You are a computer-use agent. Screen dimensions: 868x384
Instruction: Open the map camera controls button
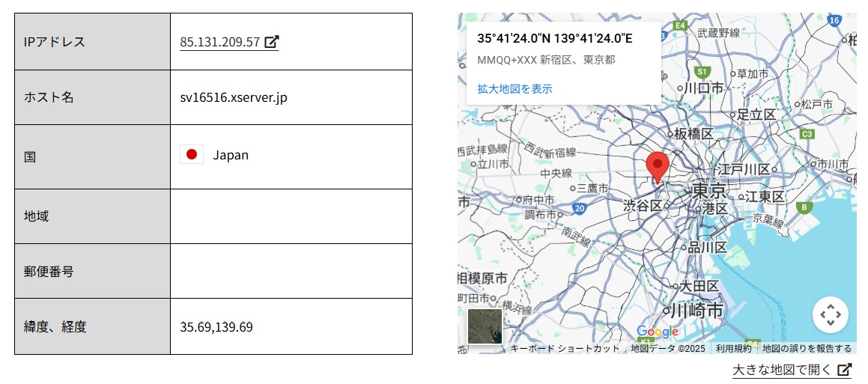point(830,315)
